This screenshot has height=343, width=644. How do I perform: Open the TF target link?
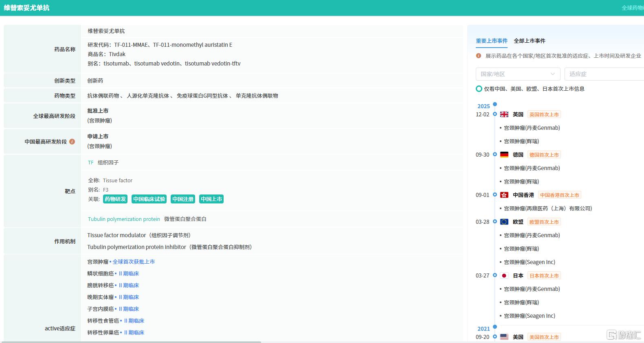tap(91, 162)
